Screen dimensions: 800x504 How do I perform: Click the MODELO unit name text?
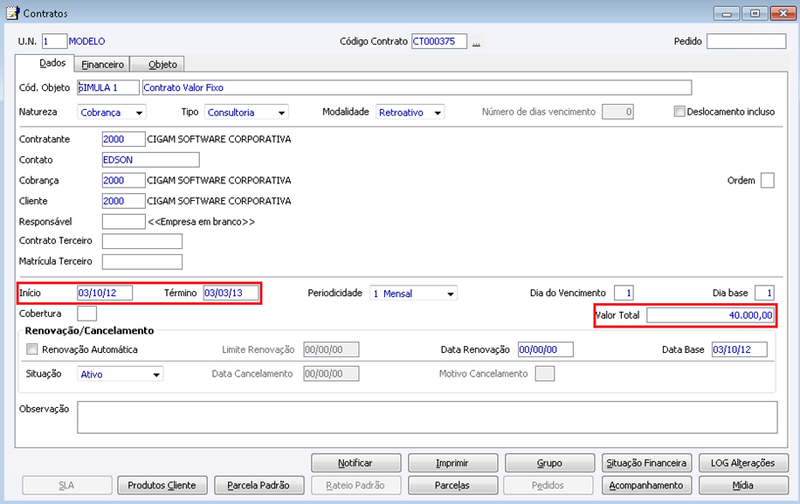point(87,41)
